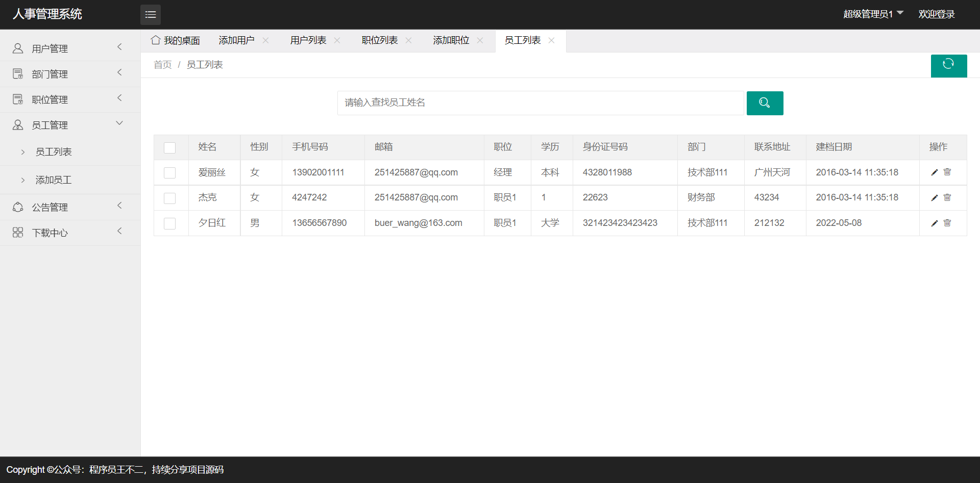Image resolution: width=980 pixels, height=483 pixels.
Task: Open the 员工列表 submenu item
Action: (54, 152)
